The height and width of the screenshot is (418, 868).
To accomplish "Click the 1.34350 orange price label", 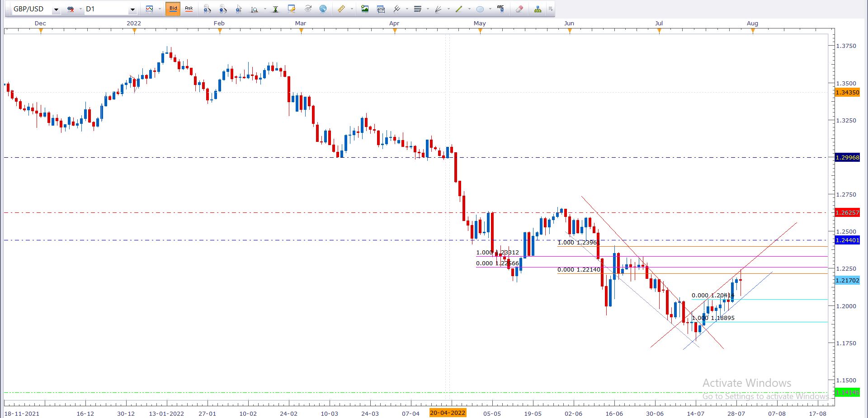I will [x=847, y=93].
